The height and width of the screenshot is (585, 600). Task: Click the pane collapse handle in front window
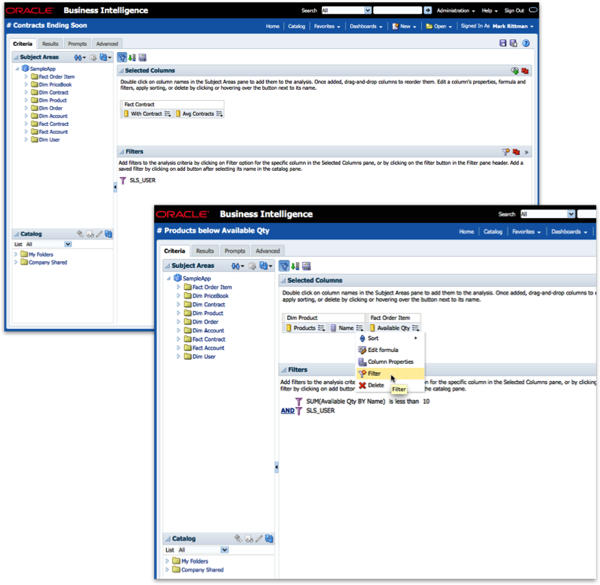pyautogui.click(x=276, y=467)
